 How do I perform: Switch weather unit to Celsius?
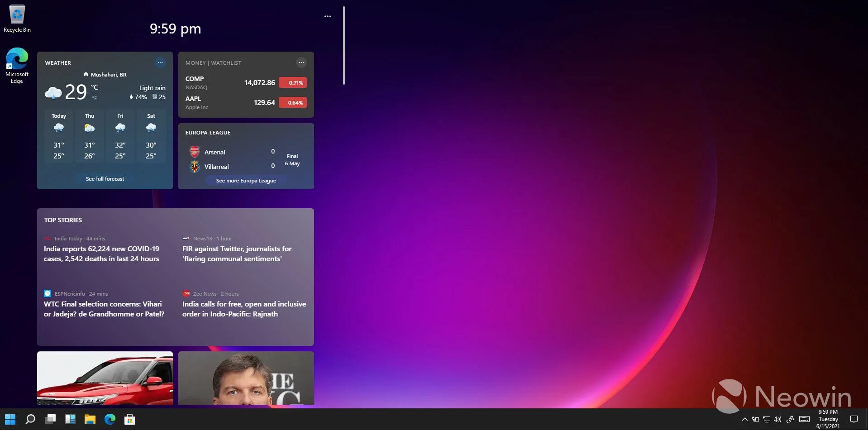pyautogui.click(x=95, y=87)
